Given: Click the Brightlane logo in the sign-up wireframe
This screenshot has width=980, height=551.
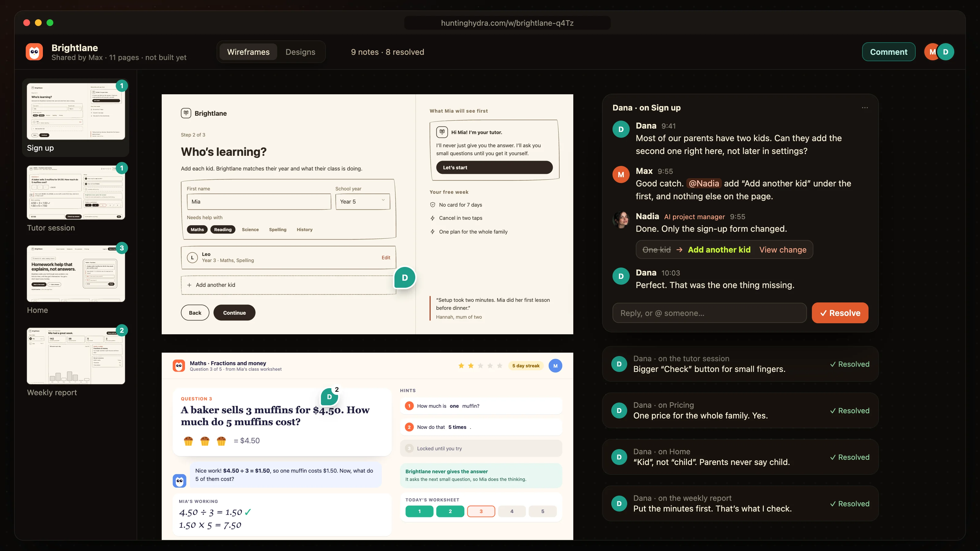Looking at the screenshot, I should click(x=186, y=113).
